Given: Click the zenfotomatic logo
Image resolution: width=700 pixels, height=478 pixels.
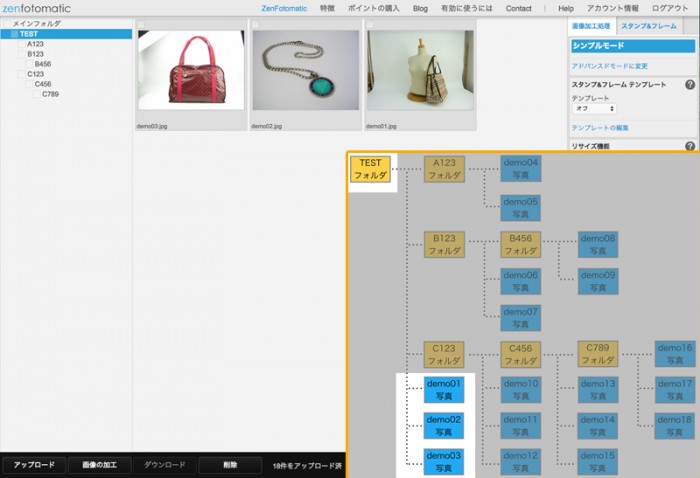Looking at the screenshot, I should [x=36, y=8].
